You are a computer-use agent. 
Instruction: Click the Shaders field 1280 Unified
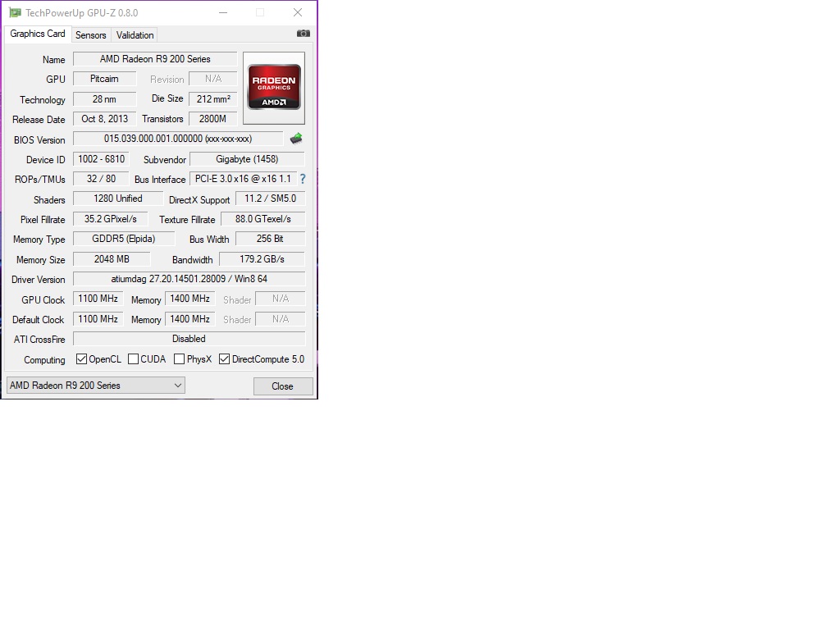(118, 199)
